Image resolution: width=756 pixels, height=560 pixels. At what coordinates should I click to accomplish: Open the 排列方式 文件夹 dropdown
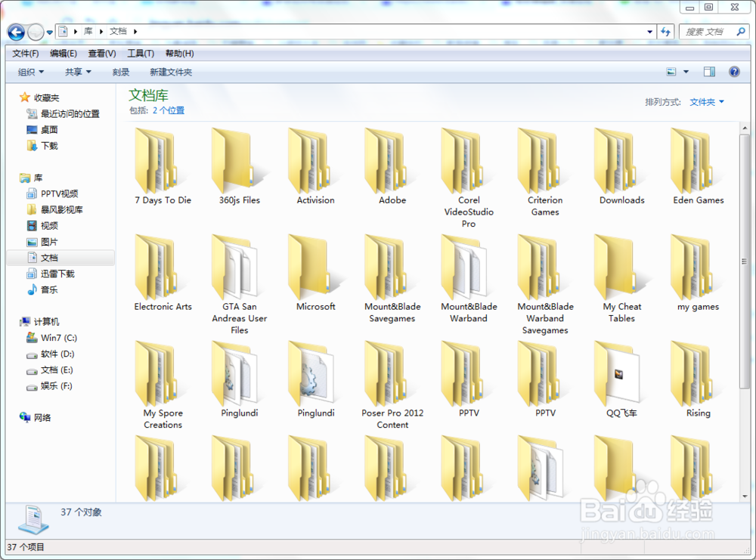tap(707, 102)
